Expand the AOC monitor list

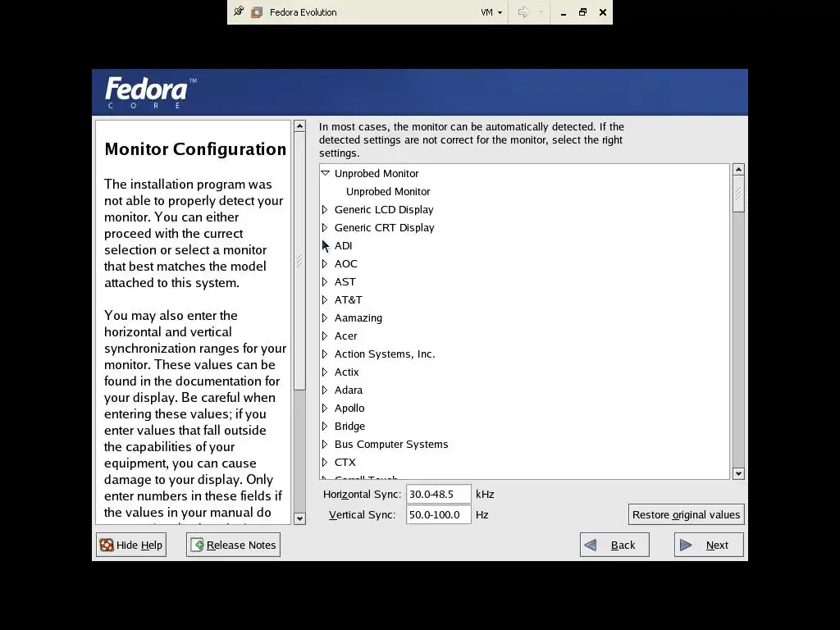(325, 263)
